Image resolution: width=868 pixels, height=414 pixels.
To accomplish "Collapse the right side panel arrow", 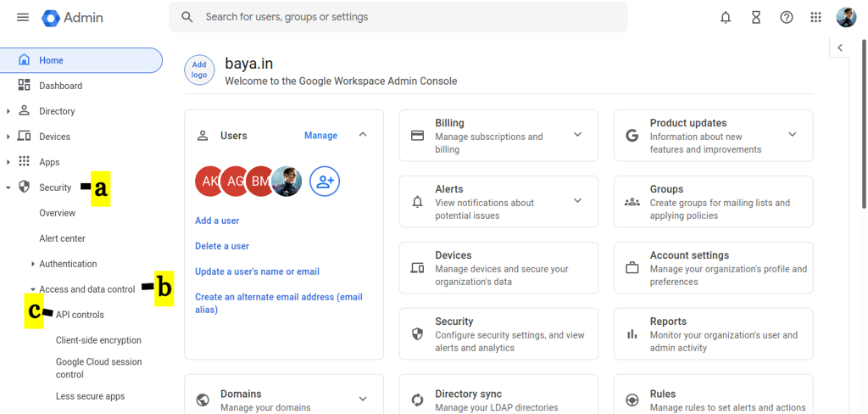I will 840,48.
